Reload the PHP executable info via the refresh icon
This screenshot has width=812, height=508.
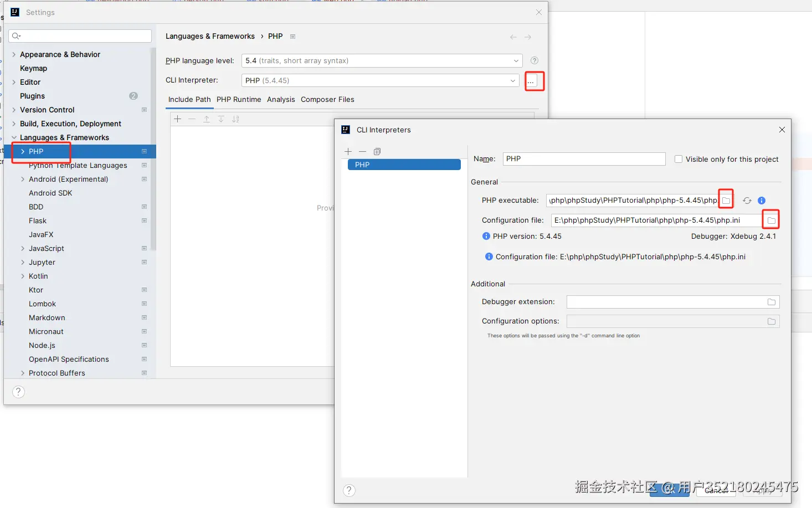point(747,201)
